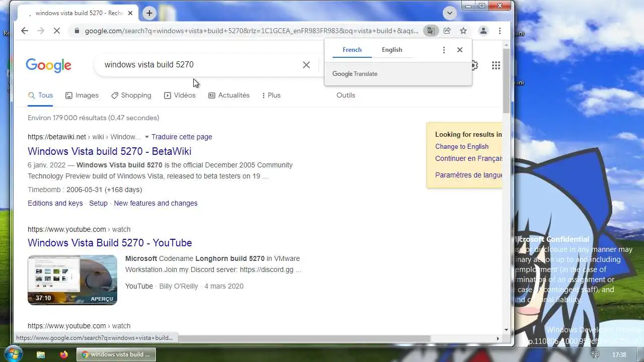The height and width of the screenshot is (362, 644).
Task: Open Windows Vista build 5270 - BetaWiki result
Action: click(x=109, y=151)
